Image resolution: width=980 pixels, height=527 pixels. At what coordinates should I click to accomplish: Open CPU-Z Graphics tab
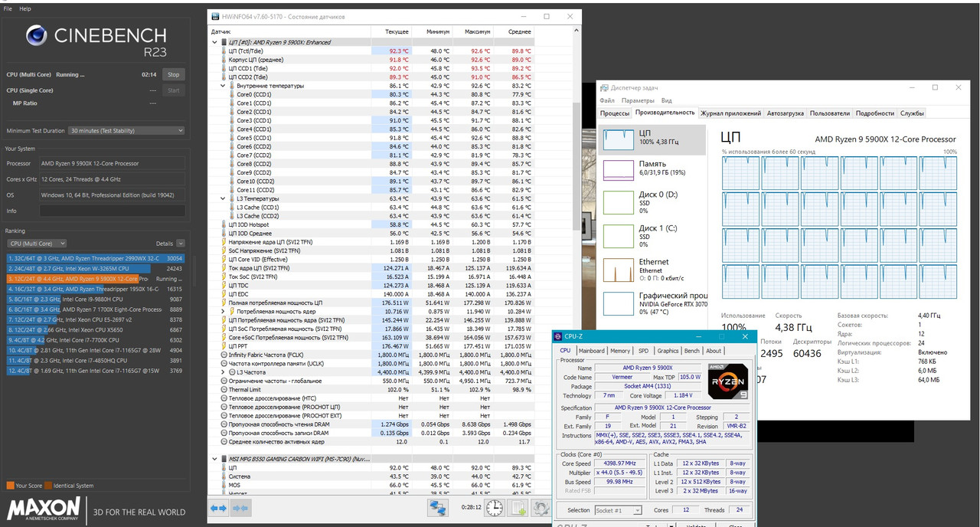pos(668,351)
